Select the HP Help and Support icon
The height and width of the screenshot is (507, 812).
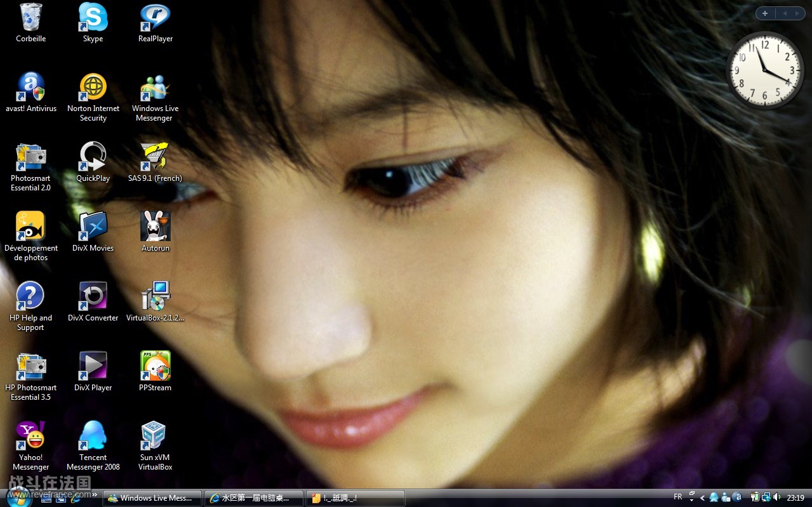click(x=30, y=307)
